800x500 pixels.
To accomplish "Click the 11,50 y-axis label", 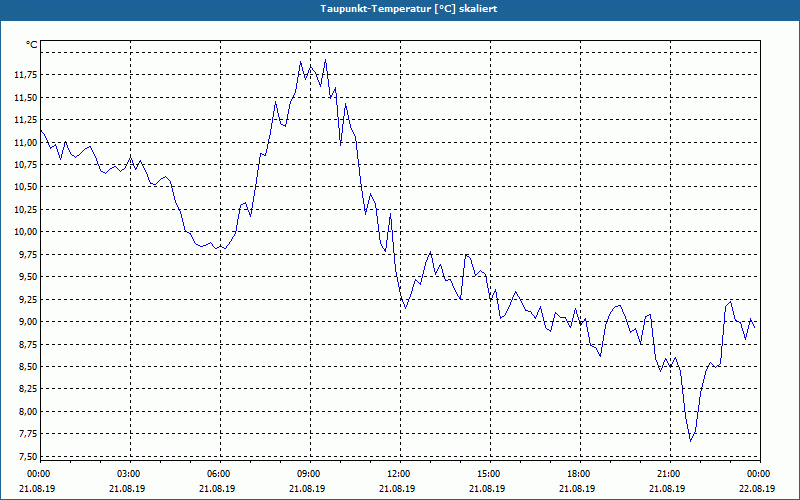I will pyautogui.click(x=26, y=97).
